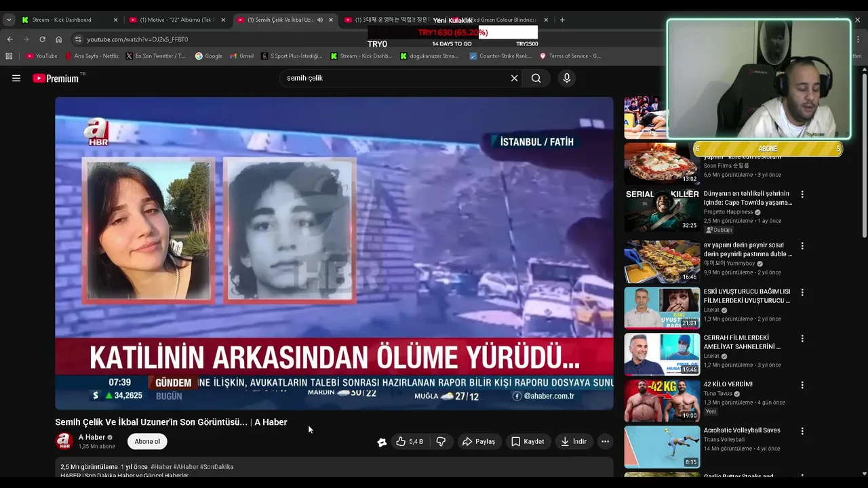Image resolution: width=868 pixels, height=488 pixels.
Task: Open ESKİ UYUŞTURUCU BAĞIMLISI video title
Action: click(747, 296)
